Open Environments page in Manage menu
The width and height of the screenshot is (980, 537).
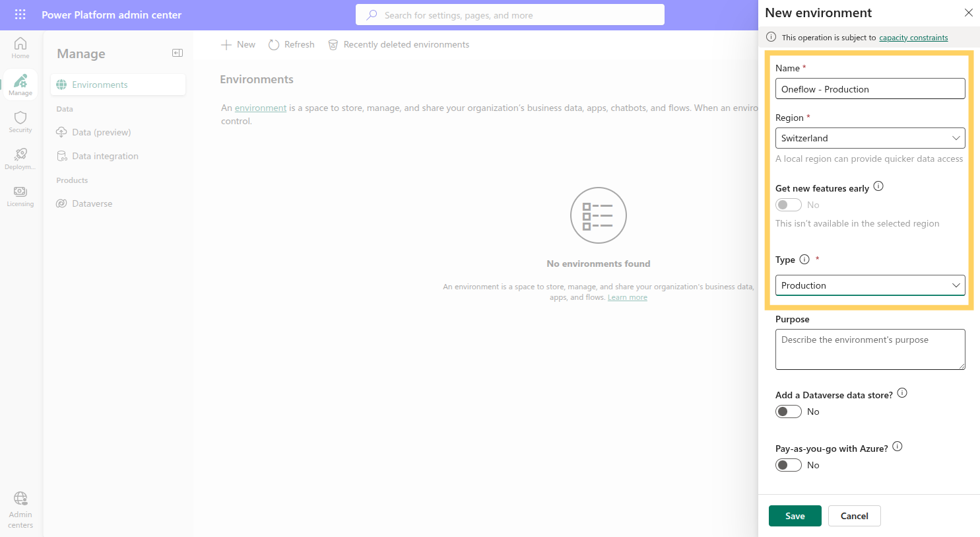tap(118, 85)
